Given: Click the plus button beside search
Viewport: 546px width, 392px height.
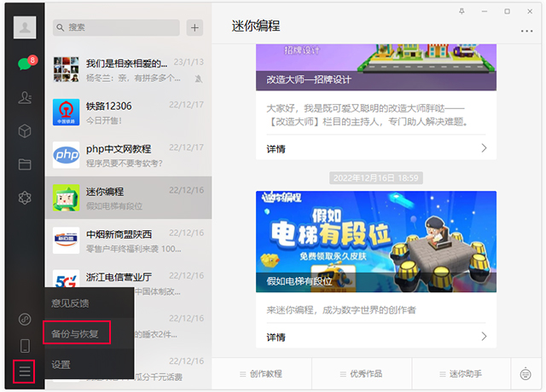Looking at the screenshot, I should point(195,27).
